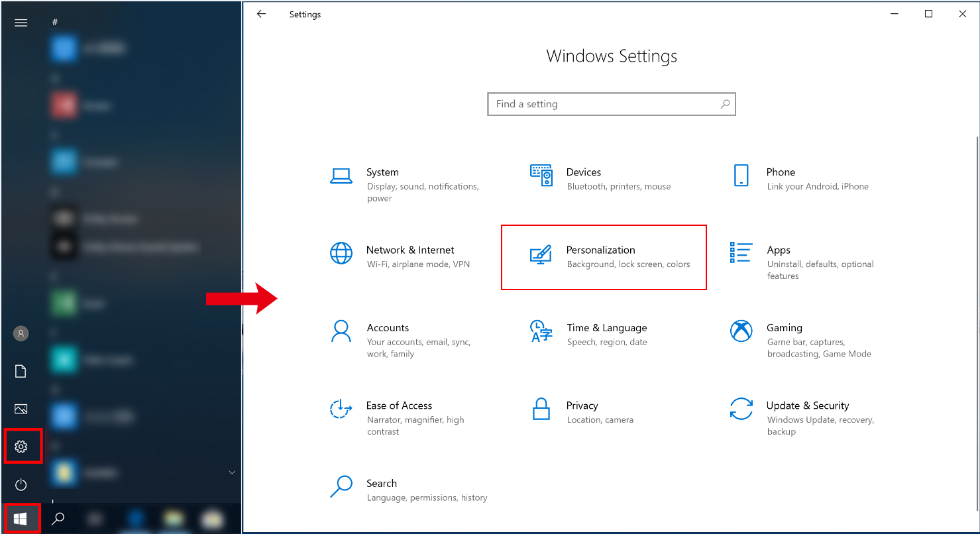Image resolution: width=980 pixels, height=534 pixels.
Task: Open the Gaming category title
Action: 785,328
